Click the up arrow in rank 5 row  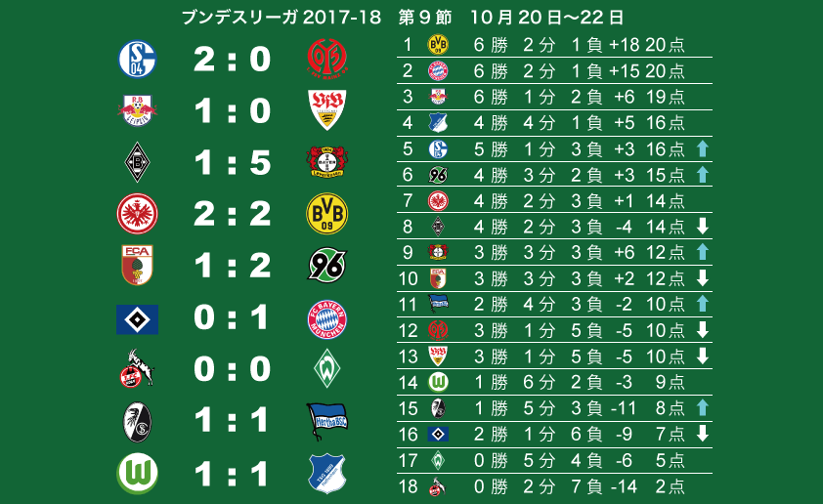(x=702, y=148)
